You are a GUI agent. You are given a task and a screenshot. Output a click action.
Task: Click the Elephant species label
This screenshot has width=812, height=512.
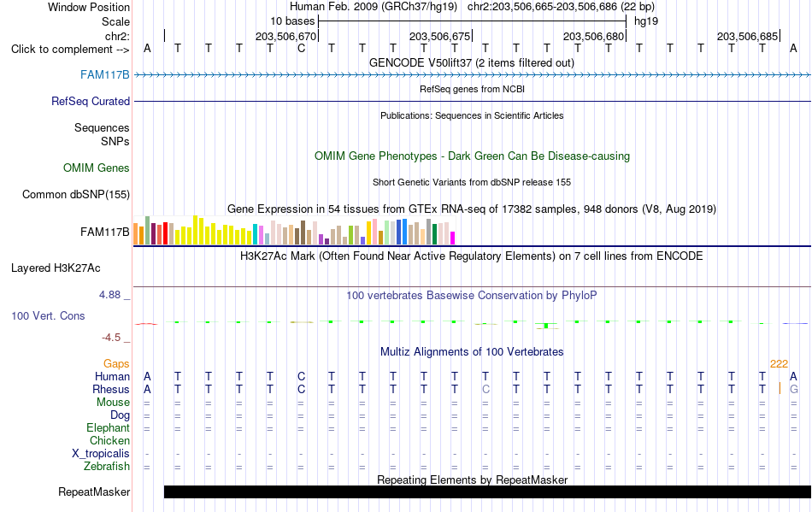tap(108, 428)
